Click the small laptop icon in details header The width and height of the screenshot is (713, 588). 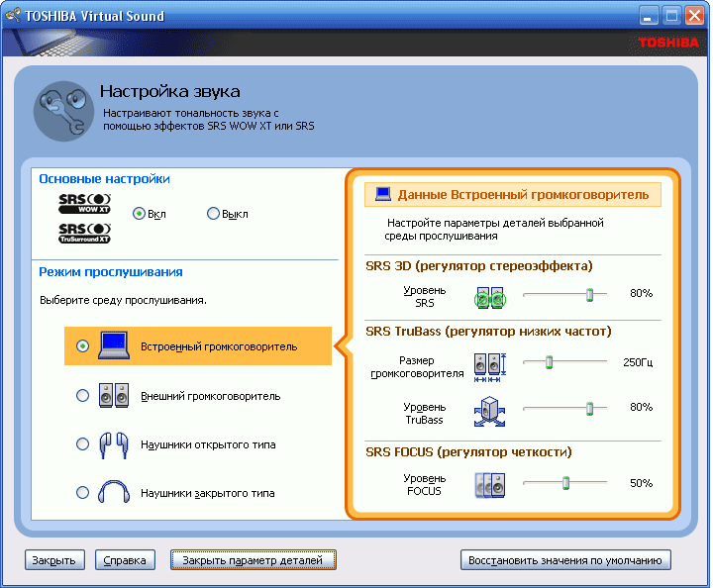click(x=383, y=194)
